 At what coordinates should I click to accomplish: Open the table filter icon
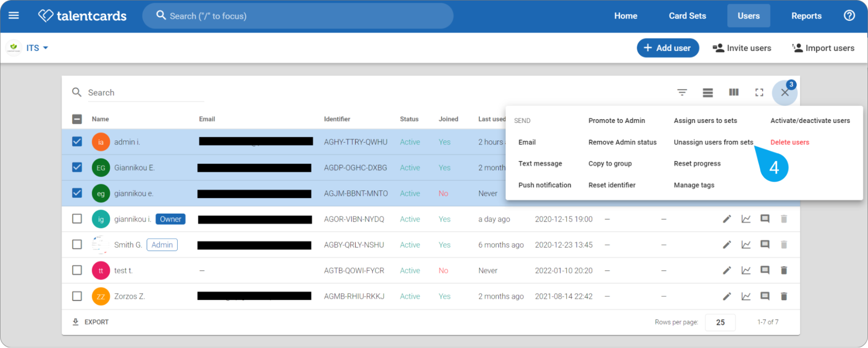pos(682,92)
